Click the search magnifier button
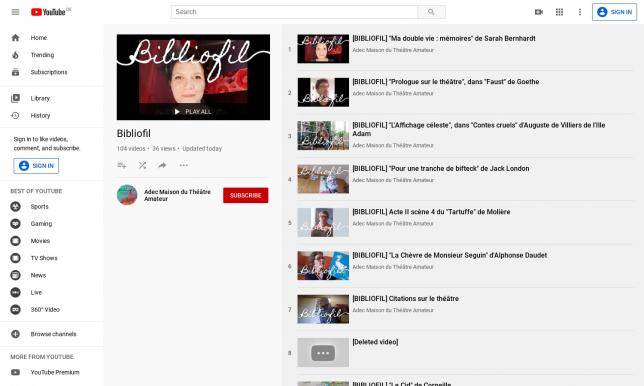This screenshot has width=644, height=386. coord(431,12)
